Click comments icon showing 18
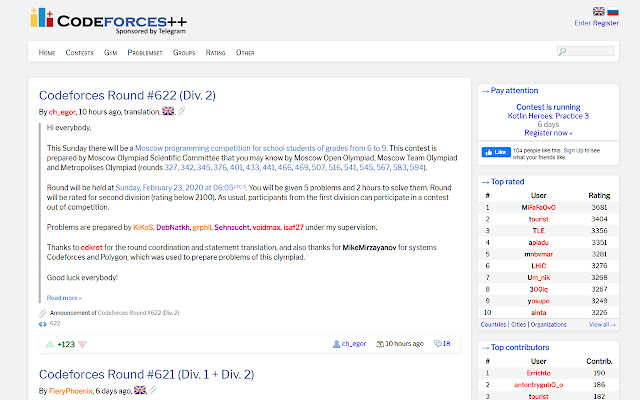640x400 pixels. 438,343
